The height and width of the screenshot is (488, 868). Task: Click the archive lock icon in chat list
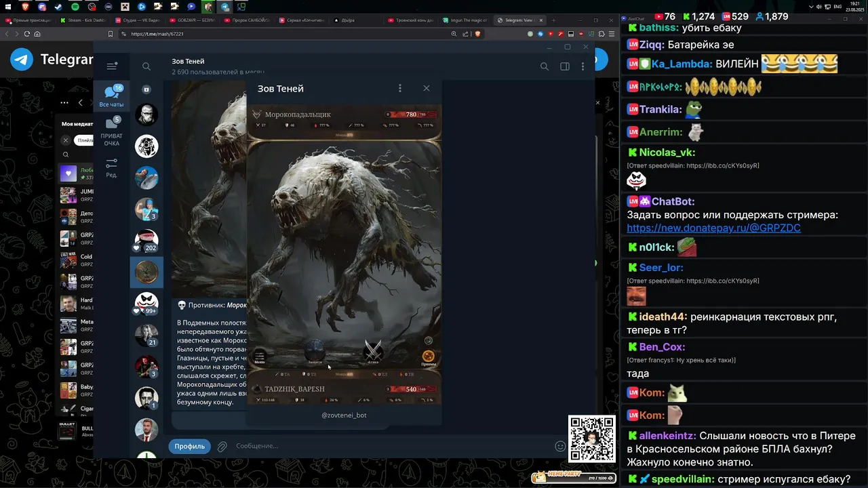(146, 89)
